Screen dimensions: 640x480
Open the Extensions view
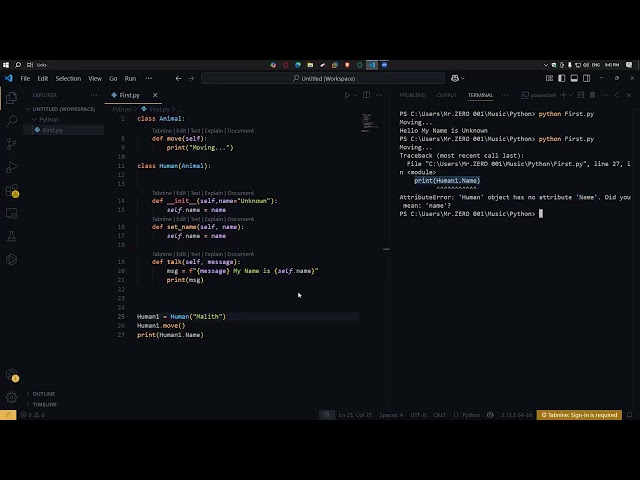(x=11, y=190)
